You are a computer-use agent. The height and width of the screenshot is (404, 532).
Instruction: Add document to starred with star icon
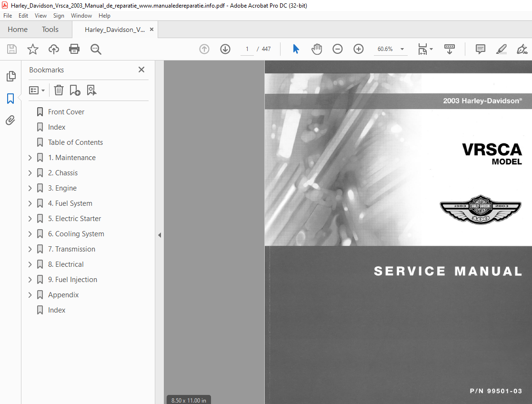coord(33,49)
